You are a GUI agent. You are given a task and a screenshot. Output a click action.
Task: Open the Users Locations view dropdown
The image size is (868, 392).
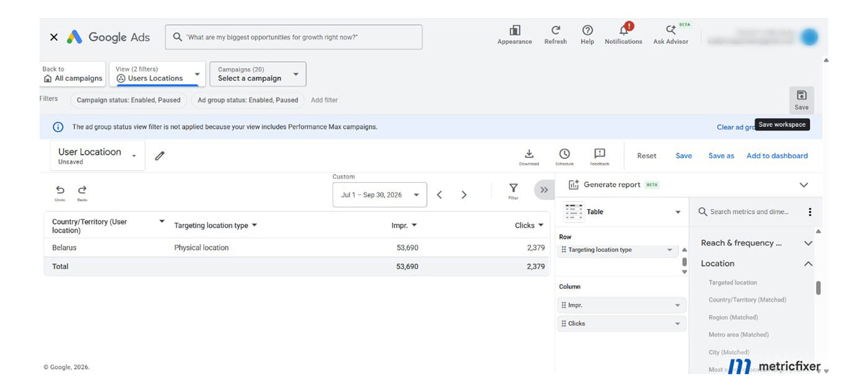pos(157,74)
